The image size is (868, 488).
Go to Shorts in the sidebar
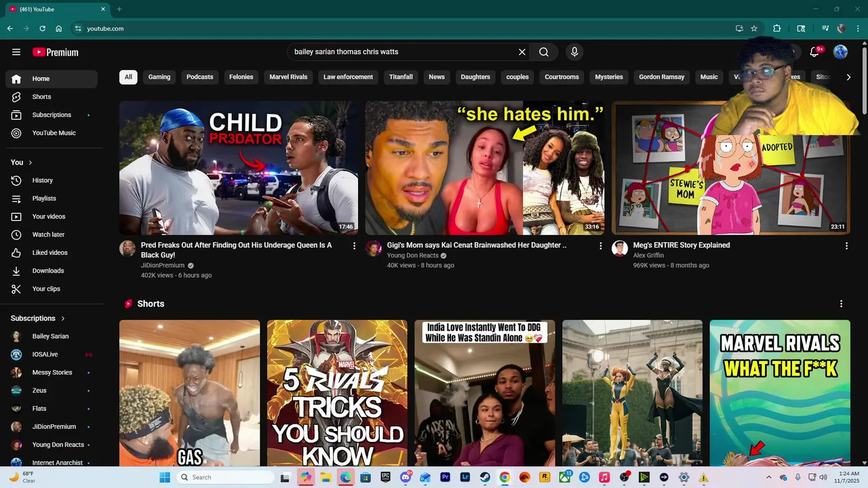52,97
